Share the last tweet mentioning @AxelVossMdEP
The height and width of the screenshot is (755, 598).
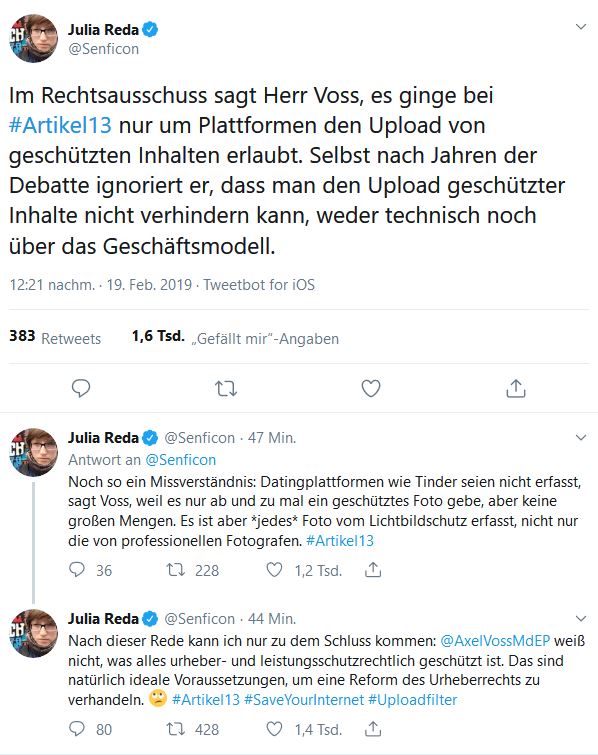point(373,729)
